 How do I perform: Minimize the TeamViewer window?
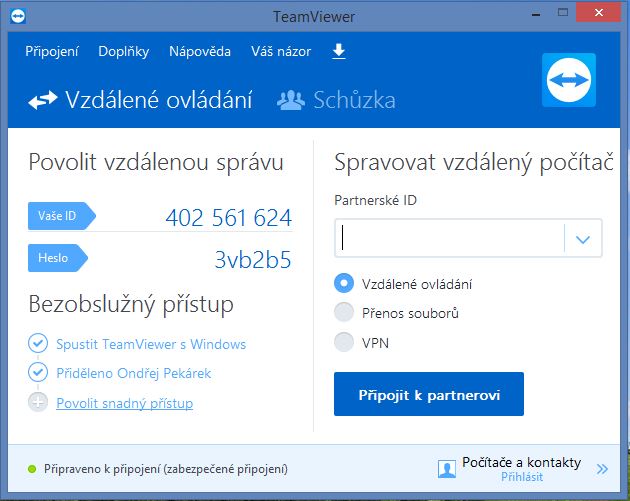pos(536,14)
